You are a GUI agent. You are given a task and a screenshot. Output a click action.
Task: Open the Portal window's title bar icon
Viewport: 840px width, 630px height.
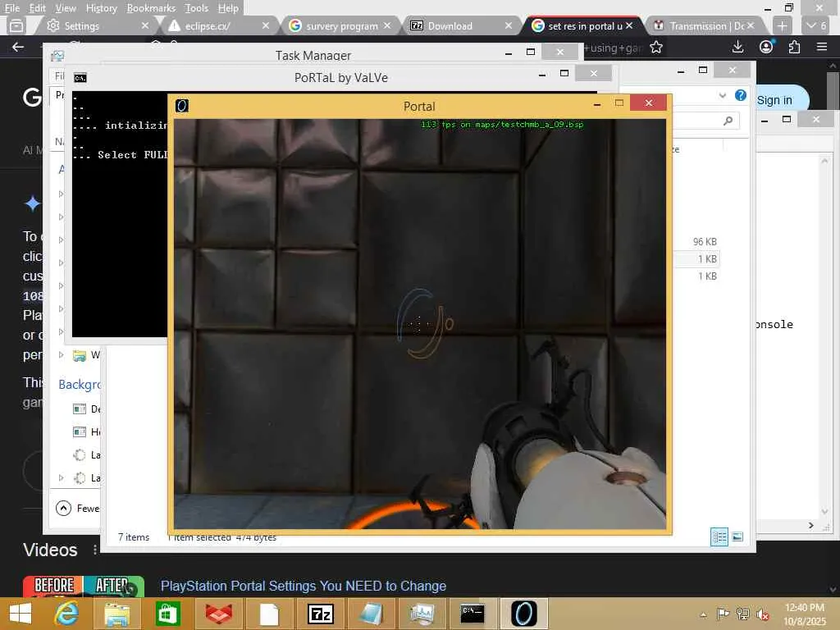click(182, 106)
